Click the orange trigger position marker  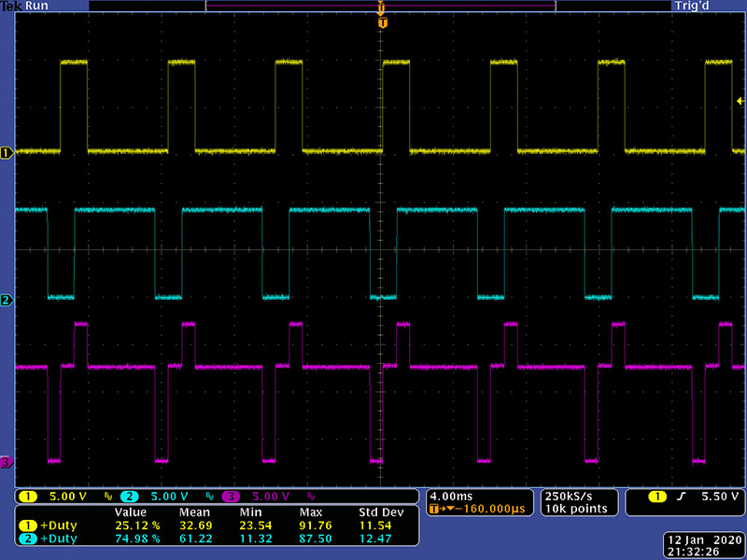click(x=382, y=21)
